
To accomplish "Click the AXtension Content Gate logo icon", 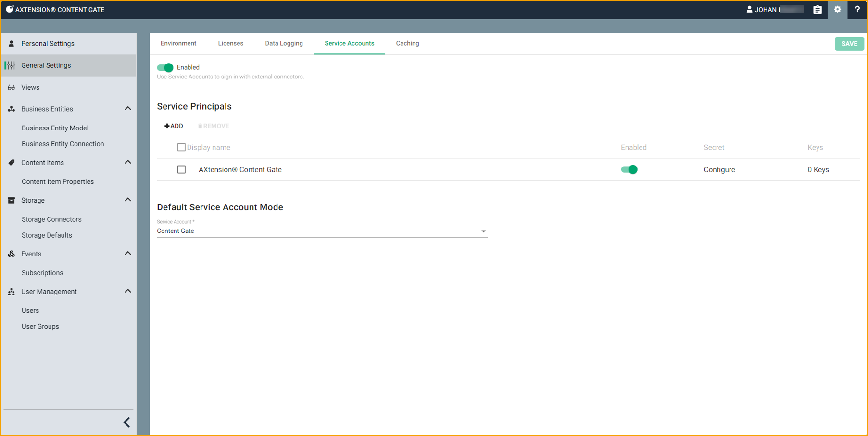I will coord(9,9).
